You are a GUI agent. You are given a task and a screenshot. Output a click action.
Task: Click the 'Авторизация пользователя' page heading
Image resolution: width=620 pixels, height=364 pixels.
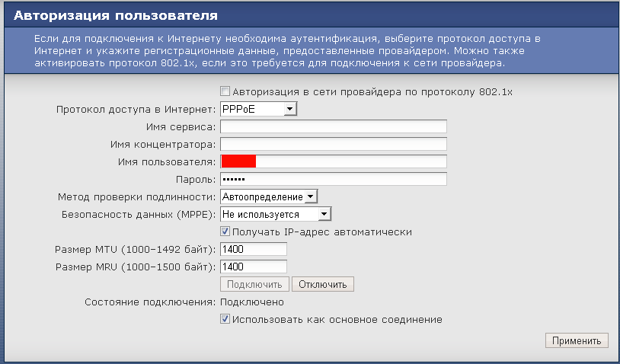coord(116,14)
